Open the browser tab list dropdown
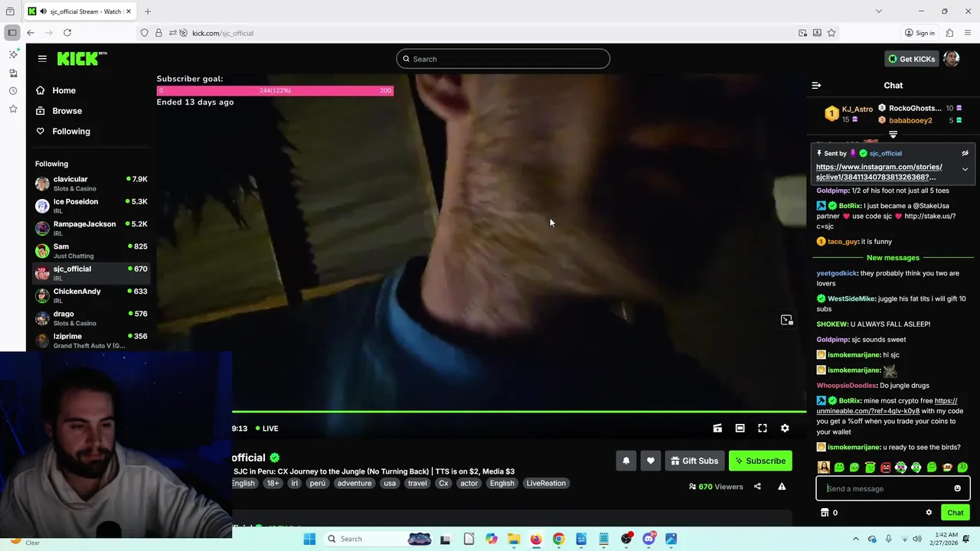This screenshot has height=551, width=980. point(878,11)
